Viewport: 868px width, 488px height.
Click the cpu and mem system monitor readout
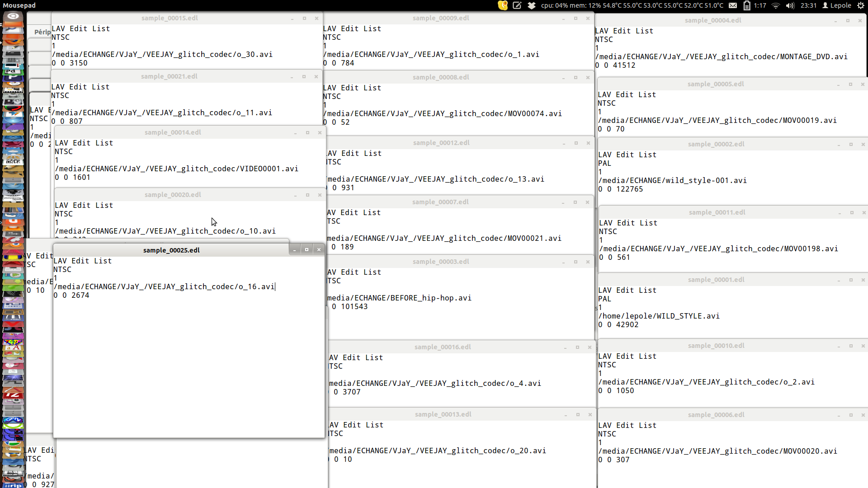[x=632, y=5]
